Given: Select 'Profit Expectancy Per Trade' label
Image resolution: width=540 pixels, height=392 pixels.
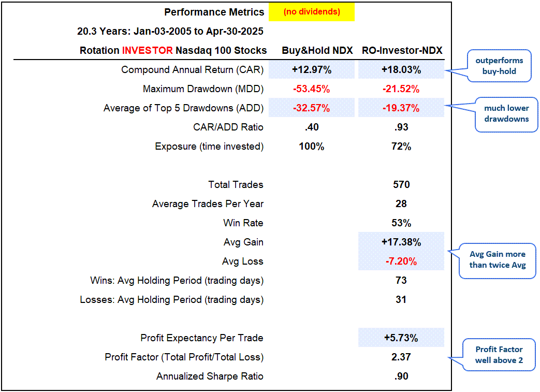Looking at the screenshot, I should (x=202, y=338).
